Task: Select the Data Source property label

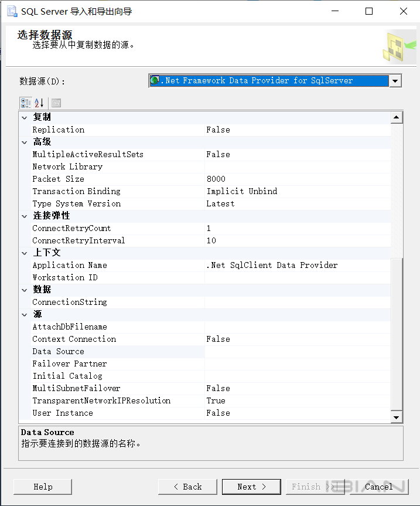Action: pyautogui.click(x=59, y=351)
